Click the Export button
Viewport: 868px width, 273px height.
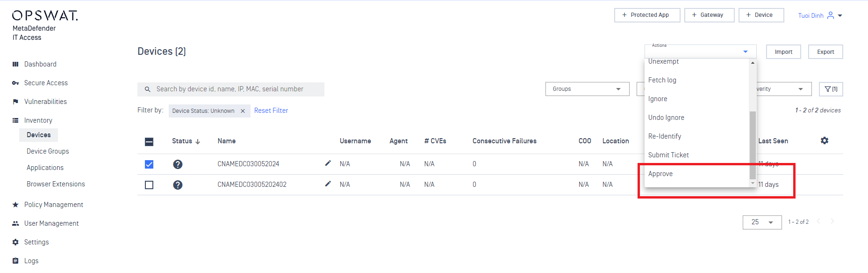[825, 52]
